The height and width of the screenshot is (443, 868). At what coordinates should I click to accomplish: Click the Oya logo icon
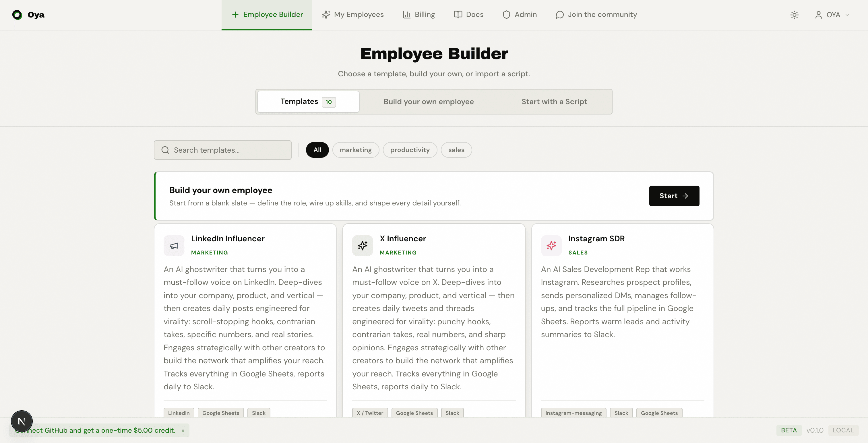click(17, 15)
